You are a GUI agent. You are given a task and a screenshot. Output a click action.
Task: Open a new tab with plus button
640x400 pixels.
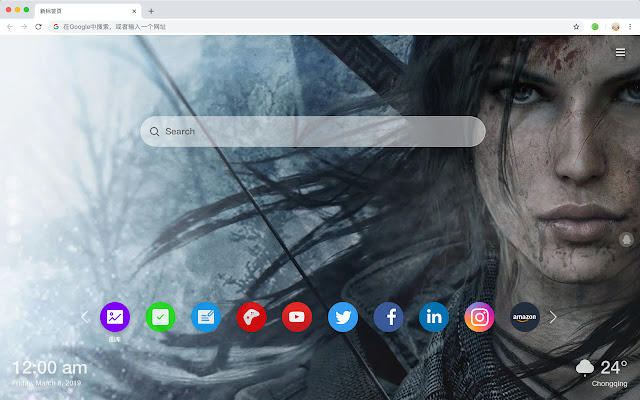click(151, 11)
